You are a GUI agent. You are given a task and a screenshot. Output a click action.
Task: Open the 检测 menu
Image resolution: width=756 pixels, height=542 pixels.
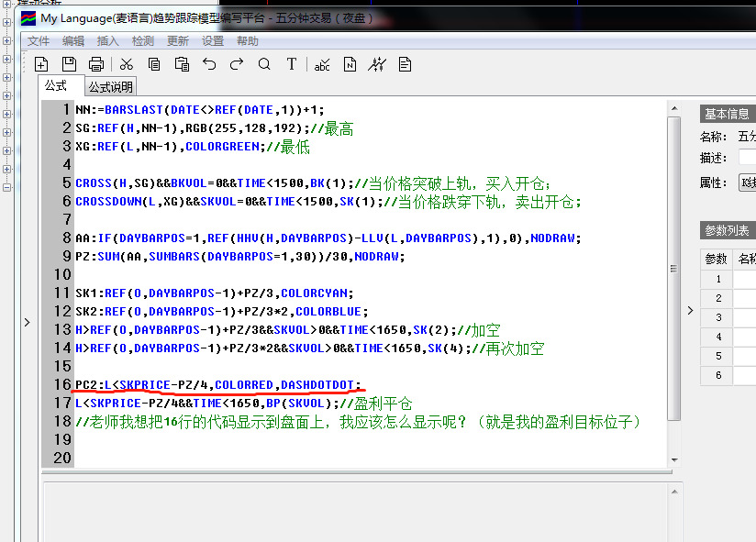click(x=143, y=40)
